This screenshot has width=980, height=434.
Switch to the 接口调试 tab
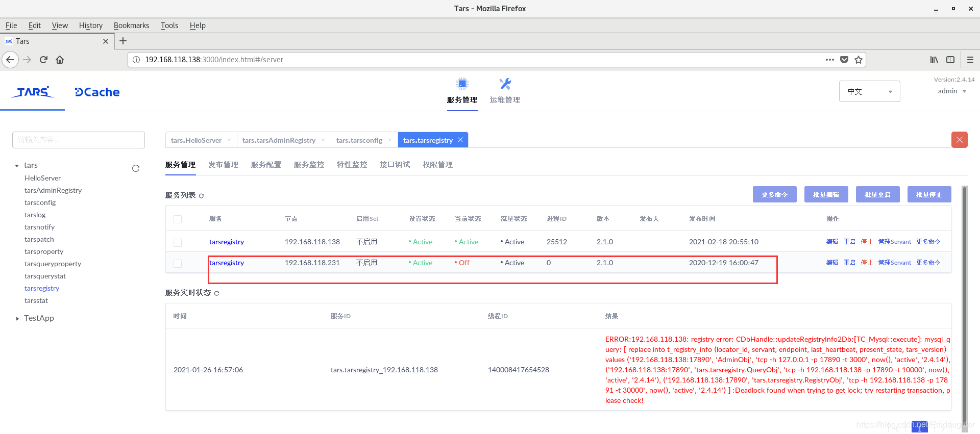coord(395,165)
